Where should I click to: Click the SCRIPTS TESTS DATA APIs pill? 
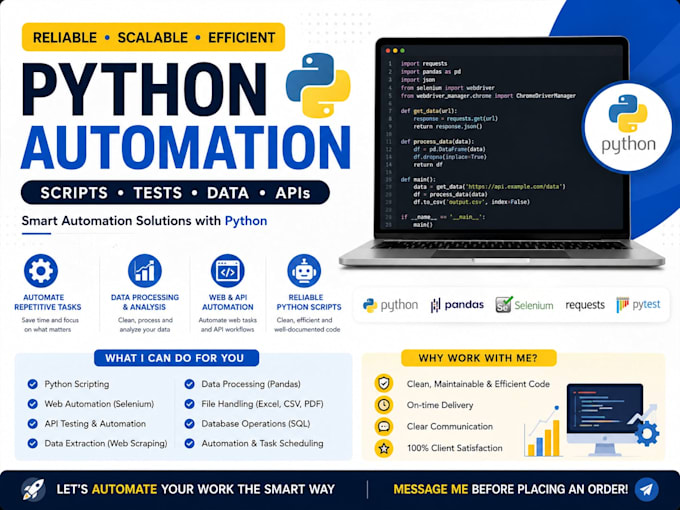coord(175,193)
